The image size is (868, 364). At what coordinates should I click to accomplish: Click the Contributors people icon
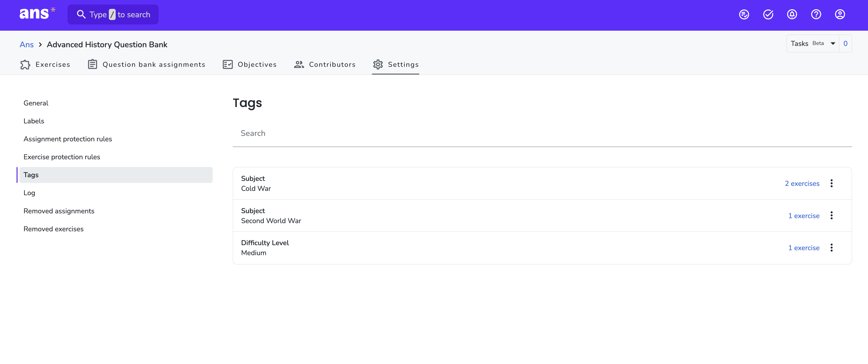click(299, 64)
